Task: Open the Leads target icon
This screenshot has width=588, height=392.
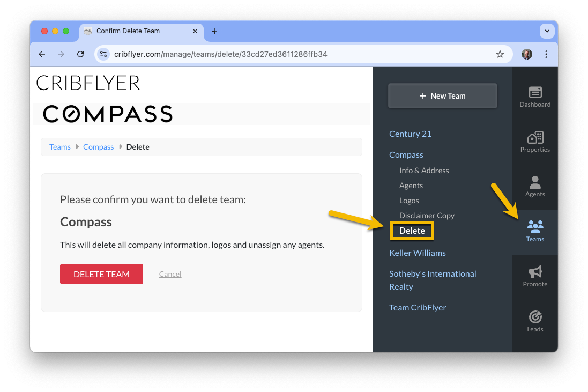Action: tap(535, 317)
